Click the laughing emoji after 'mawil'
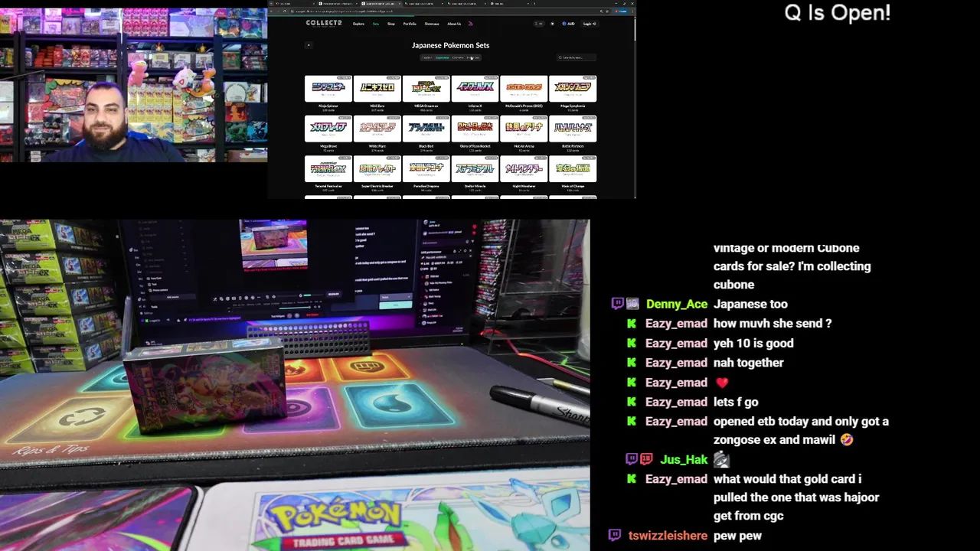The image size is (980, 551). click(846, 440)
